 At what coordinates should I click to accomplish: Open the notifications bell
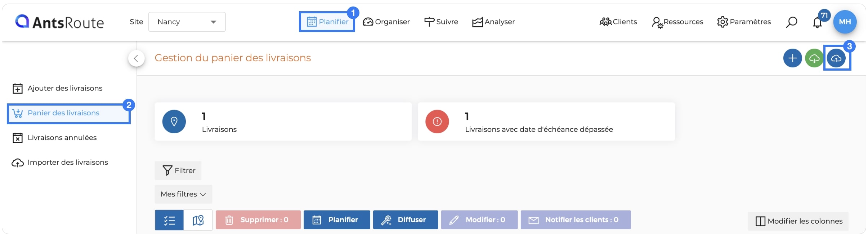[x=817, y=22]
